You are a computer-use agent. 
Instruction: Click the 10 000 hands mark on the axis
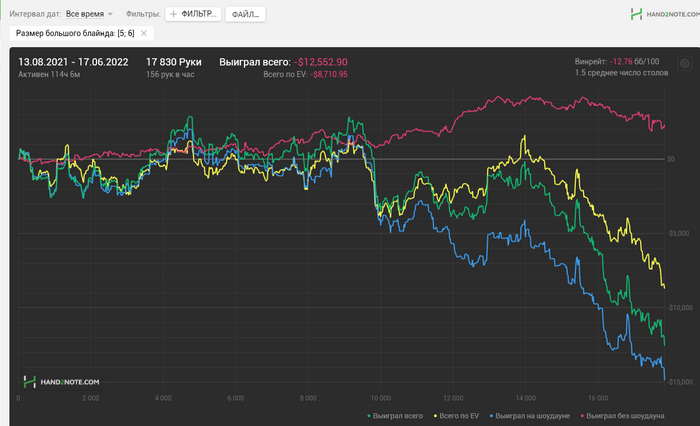coord(378,397)
